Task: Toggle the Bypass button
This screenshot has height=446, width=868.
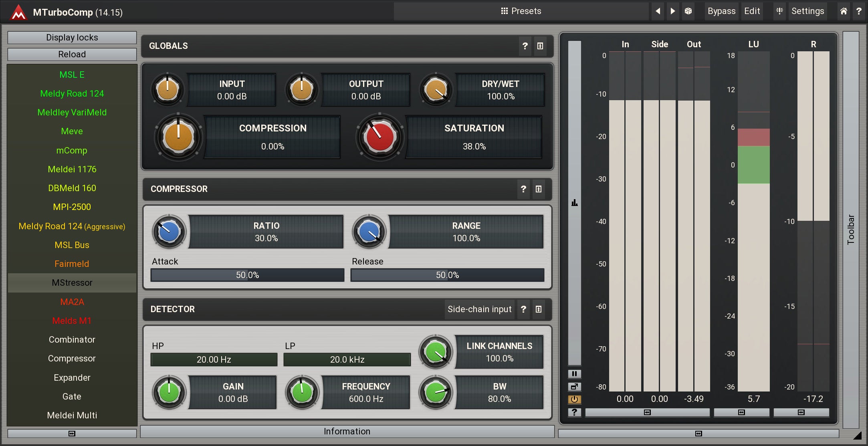Action: 721,11
